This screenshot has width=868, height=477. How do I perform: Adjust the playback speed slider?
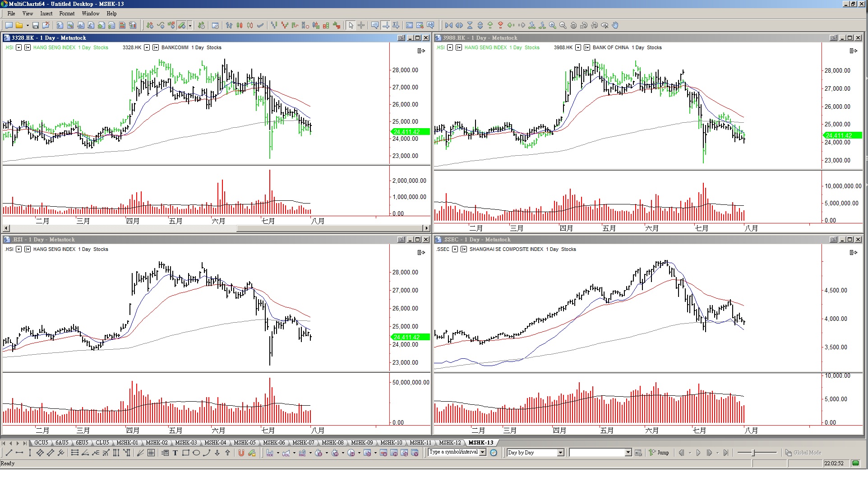click(x=753, y=453)
